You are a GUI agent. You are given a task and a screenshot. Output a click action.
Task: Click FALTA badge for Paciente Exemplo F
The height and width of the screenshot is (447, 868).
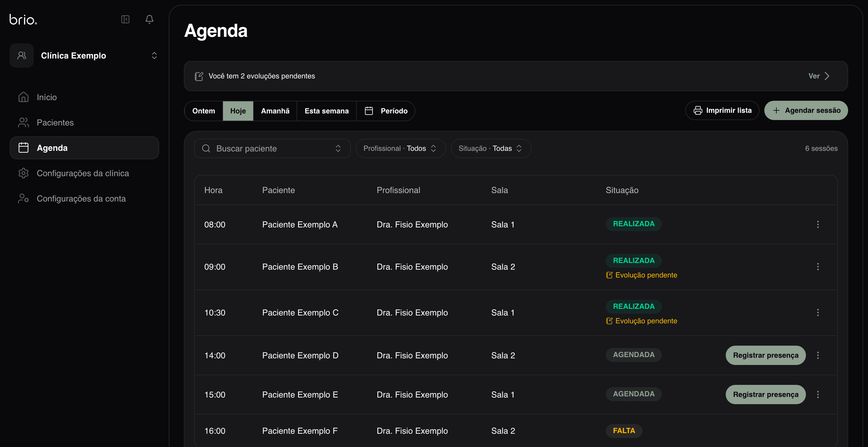624,431
